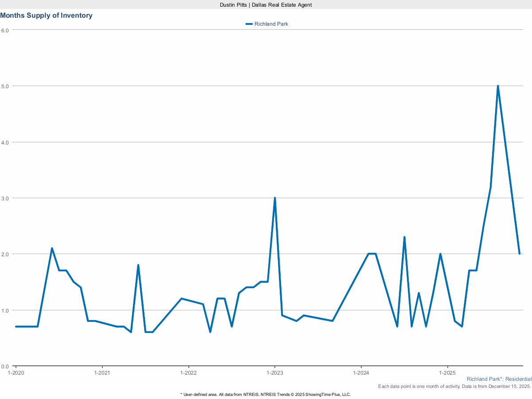Click the NTREIS Trends copyright footnote
The image size is (532, 399).
pos(266,394)
